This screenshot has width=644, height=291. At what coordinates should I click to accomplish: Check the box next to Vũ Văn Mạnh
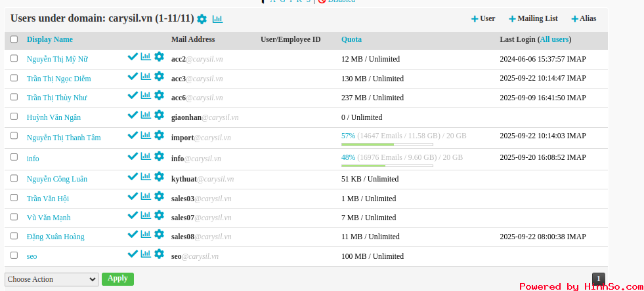coord(14,217)
